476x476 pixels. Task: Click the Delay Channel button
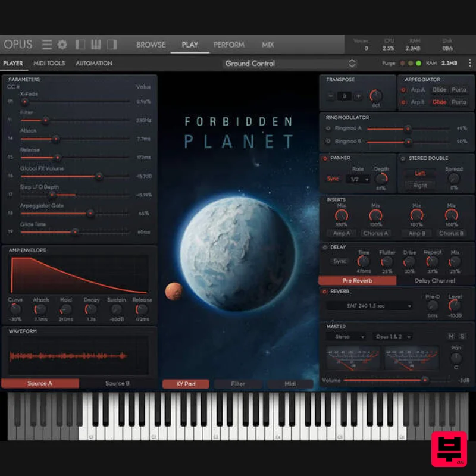(x=435, y=281)
